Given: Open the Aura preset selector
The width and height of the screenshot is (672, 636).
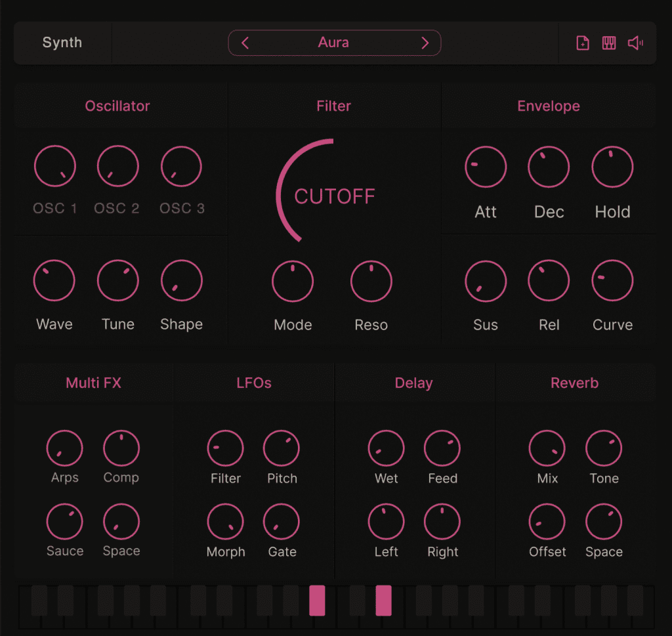Looking at the screenshot, I should pyautogui.click(x=334, y=43).
